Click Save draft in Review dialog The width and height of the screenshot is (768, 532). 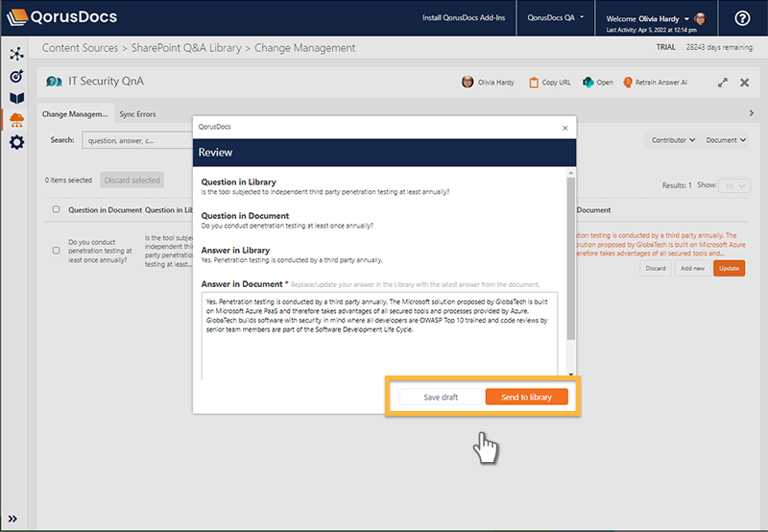tap(441, 398)
